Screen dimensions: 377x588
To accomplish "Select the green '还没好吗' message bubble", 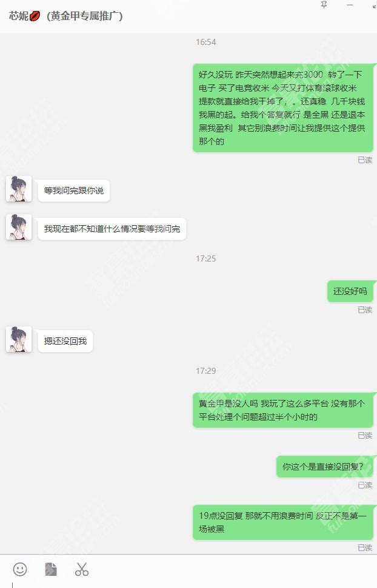I will tap(350, 291).
